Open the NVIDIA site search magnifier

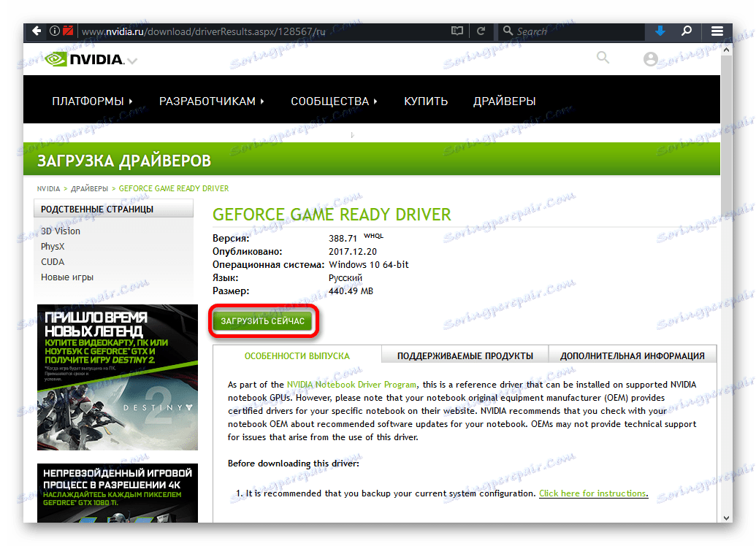(603, 58)
